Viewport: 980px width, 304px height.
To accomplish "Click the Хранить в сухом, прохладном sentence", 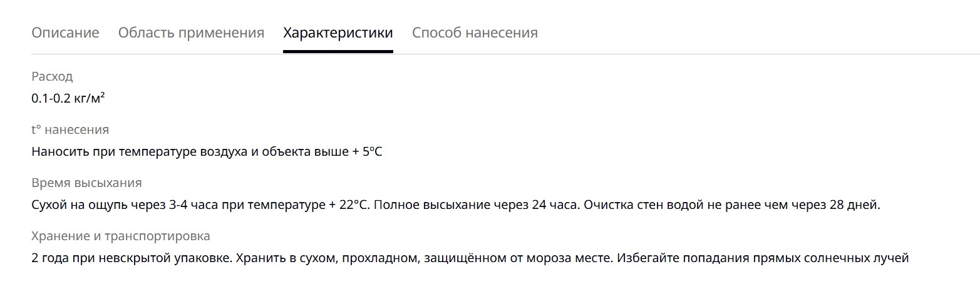I will [425, 258].
